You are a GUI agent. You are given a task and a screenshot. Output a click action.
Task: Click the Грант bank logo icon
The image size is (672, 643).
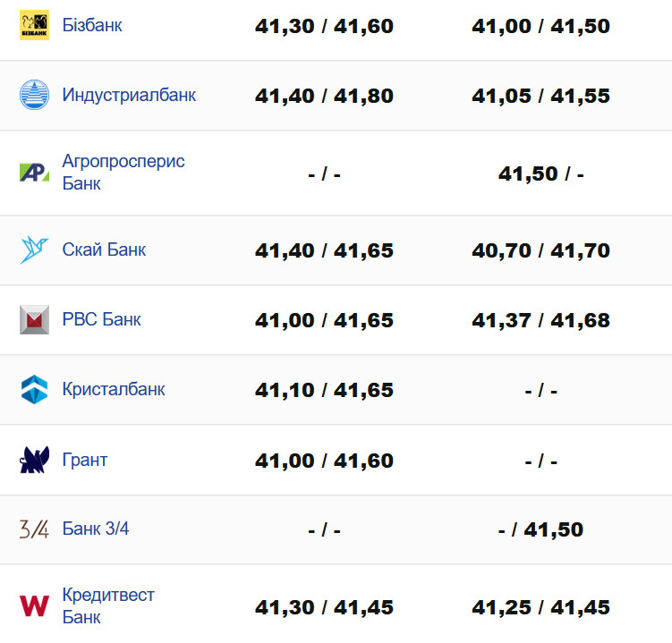tap(34, 460)
